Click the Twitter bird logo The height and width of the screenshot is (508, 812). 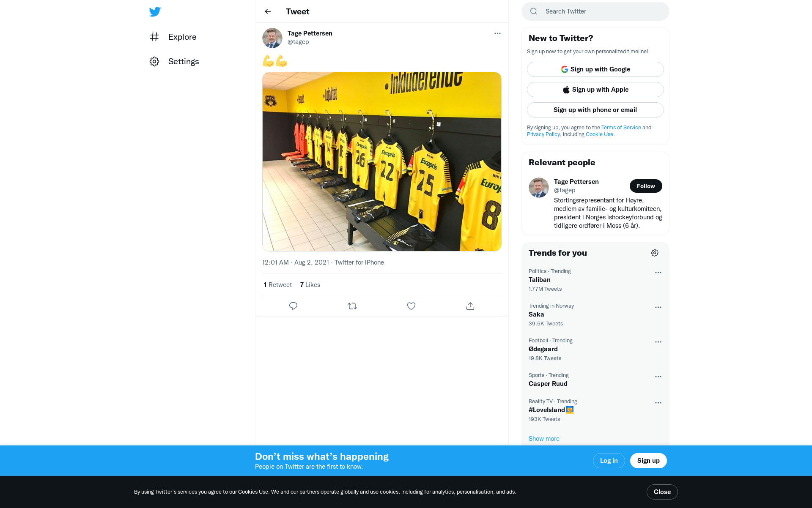pos(155,11)
